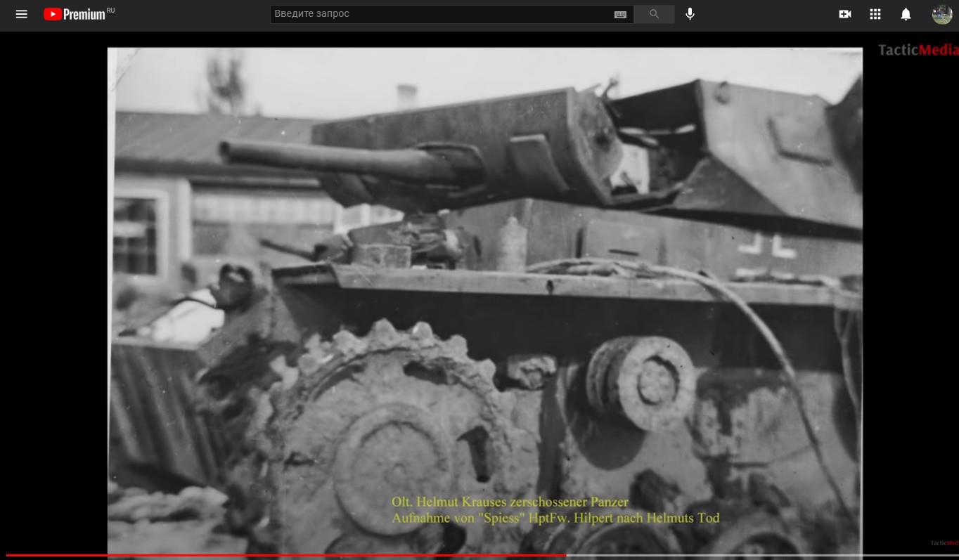The width and height of the screenshot is (959, 560).
Task: Open the YouTube apps grid
Action: pos(875,14)
